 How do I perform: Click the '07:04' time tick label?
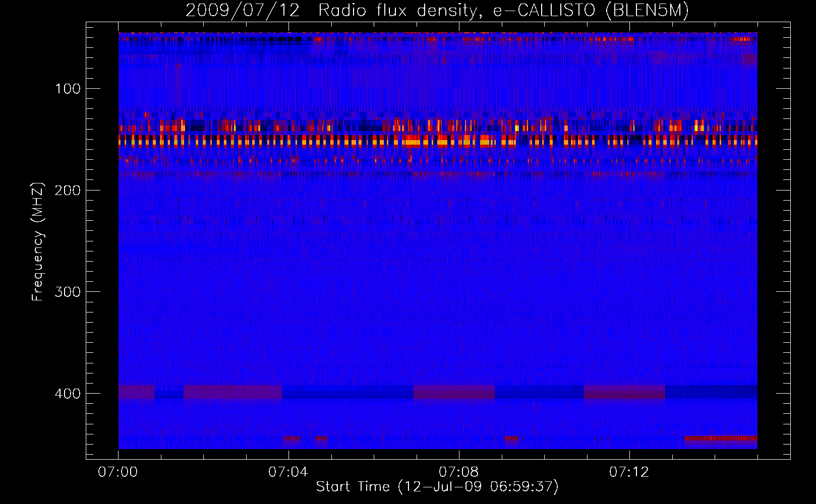point(288,472)
